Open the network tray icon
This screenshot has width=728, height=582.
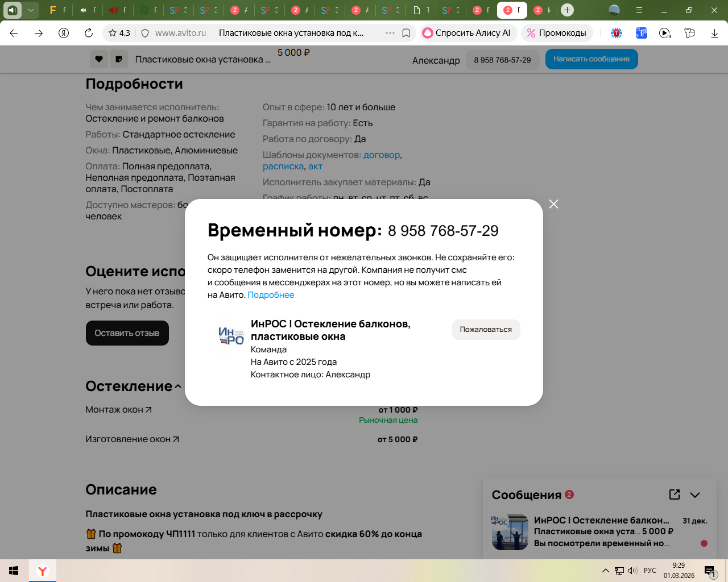[619, 571]
